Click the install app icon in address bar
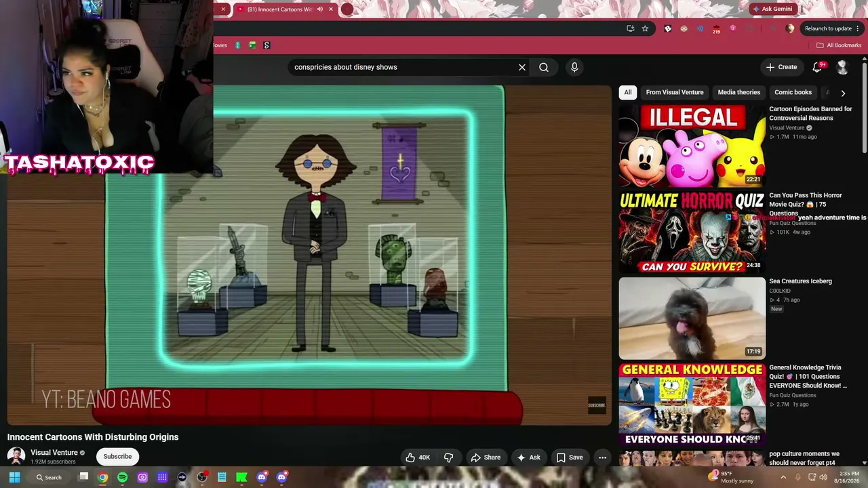Screen dimensions: 868x488 click(631, 28)
